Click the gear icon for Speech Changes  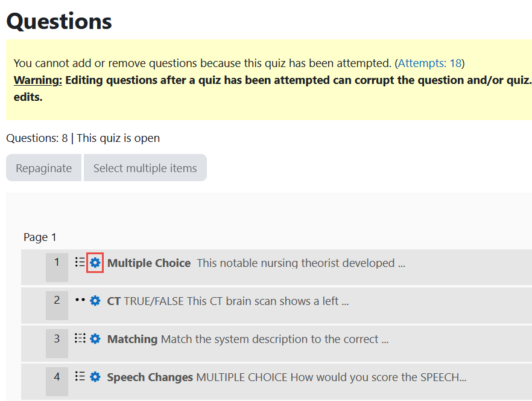(95, 377)
